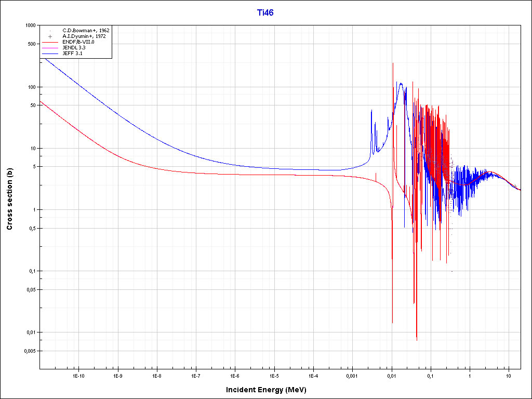
Task: Select the A.I.Dyumin+, 1972 legend entry
Action: click(84, 36)
